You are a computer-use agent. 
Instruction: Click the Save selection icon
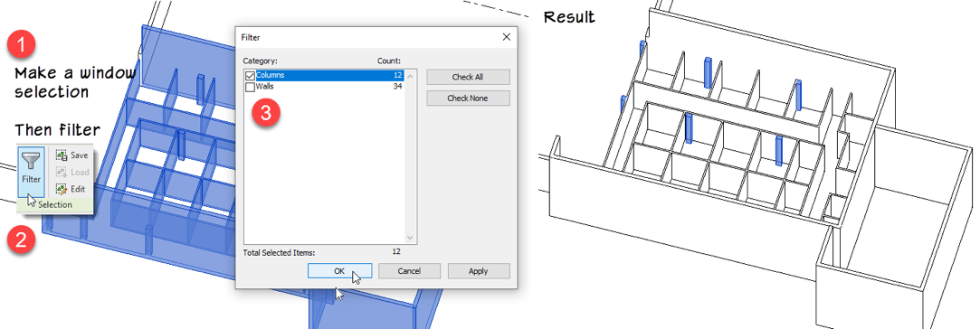click(x=61, y=155)
